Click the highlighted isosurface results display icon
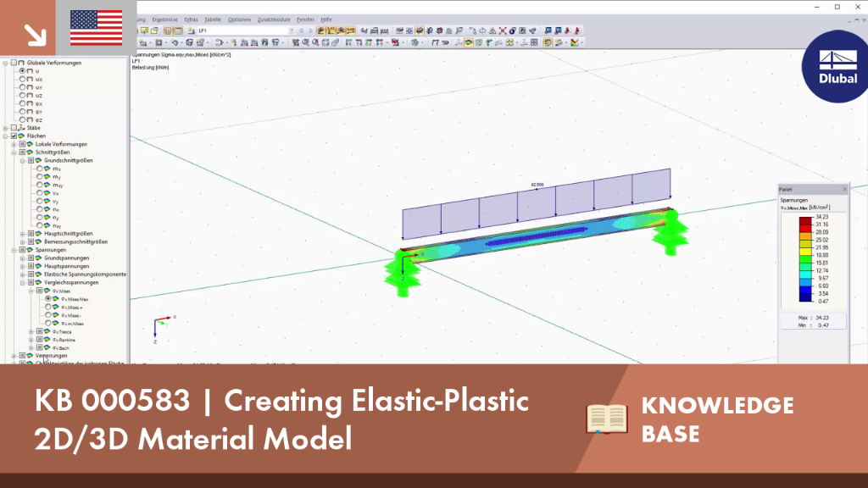 pos(468,42)
